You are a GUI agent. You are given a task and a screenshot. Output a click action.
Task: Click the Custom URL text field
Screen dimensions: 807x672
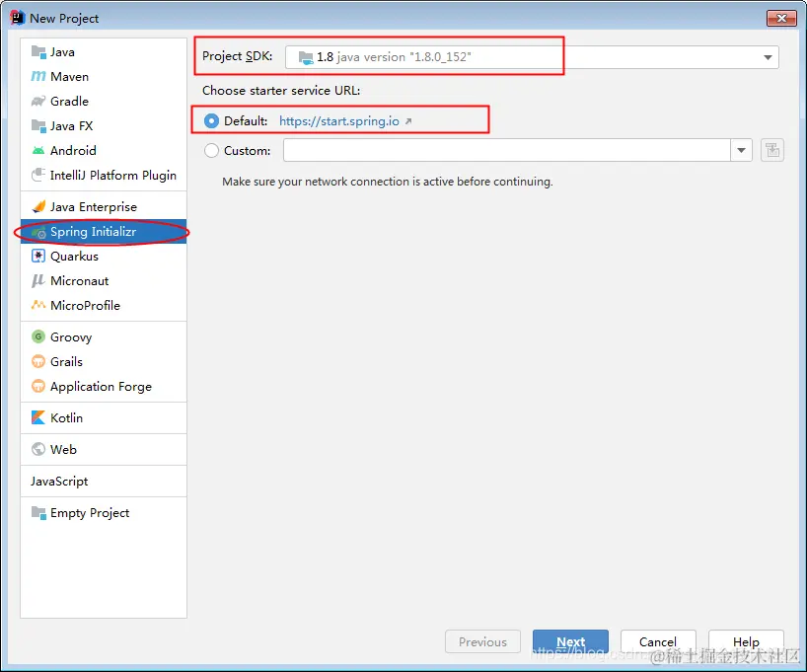507,150
